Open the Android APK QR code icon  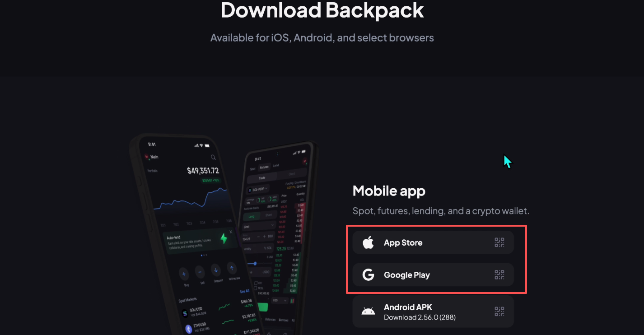499,311
